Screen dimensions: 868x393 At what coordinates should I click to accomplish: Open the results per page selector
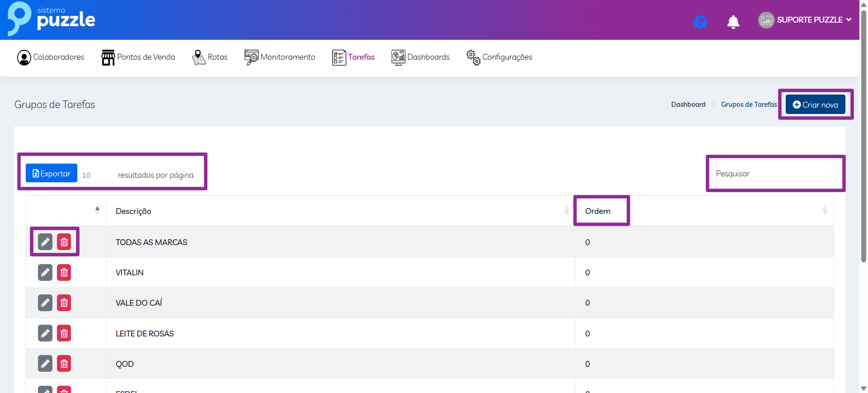click(x=97, y=175)
